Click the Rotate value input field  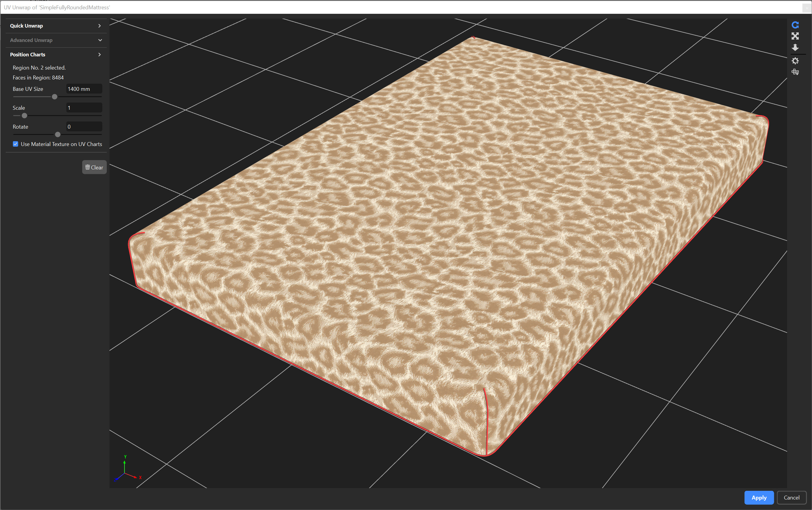(84, 127)
